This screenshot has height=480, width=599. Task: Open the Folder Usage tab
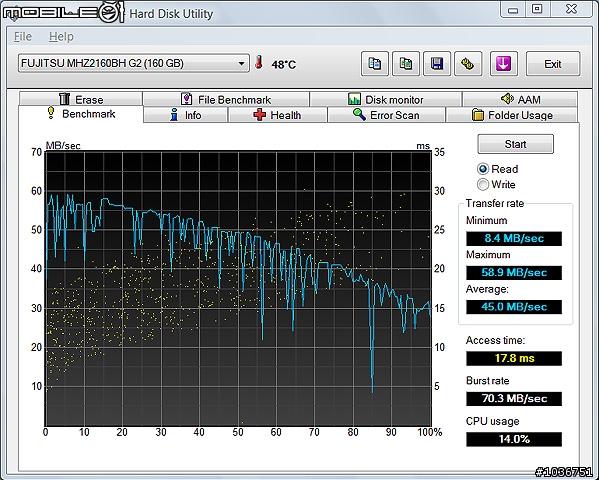[512, 115]
